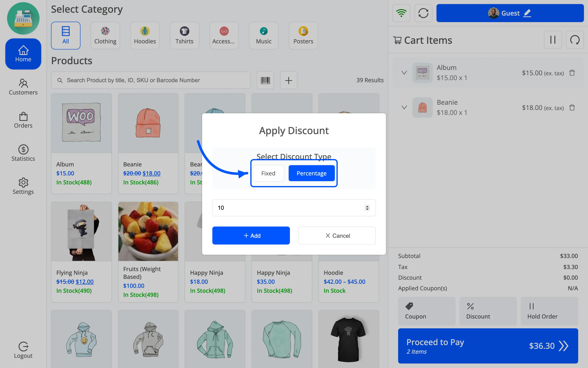Click the sync refresh icon
This screenshot has width=588, height=368.
coord(423,13)
